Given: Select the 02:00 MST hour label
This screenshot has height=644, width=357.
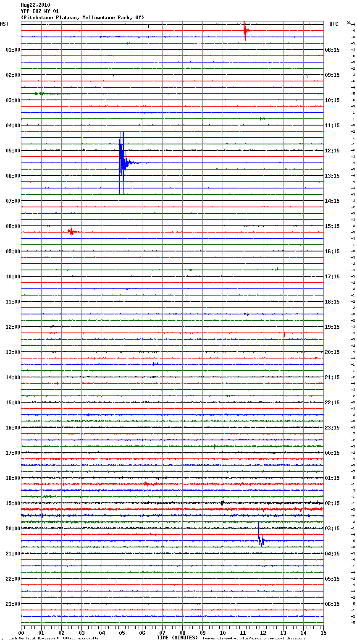Looking at the screenshot, I should tap(13, 75).
